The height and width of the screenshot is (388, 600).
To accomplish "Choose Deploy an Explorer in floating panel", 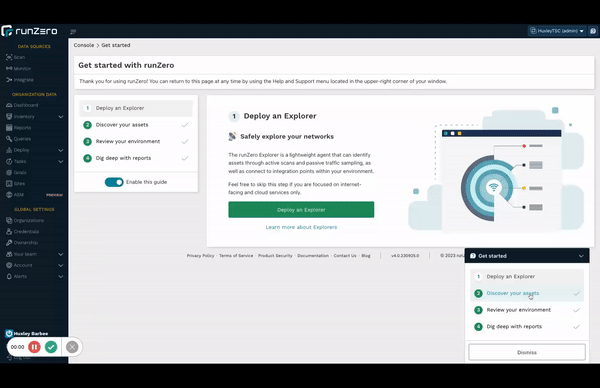I will pos(527,276).
